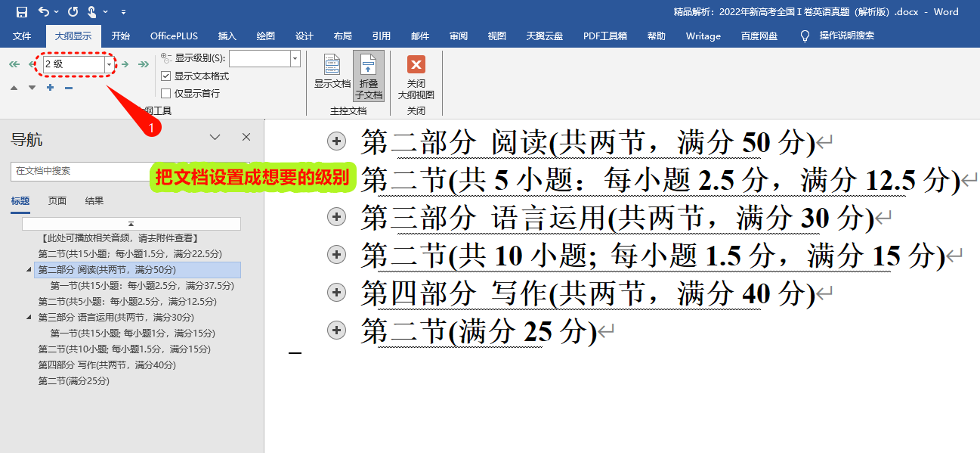This screenshot has width=980, height=453.
Task: Go to the 布局 tab
Action: [343, 36]
